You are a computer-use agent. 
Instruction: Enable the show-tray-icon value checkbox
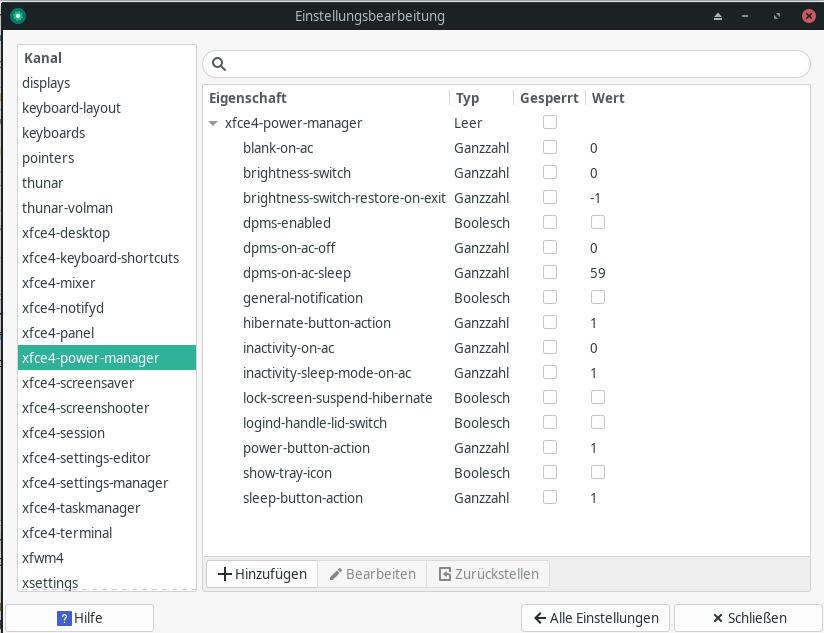pyautogui.click(x=598, y=472)
